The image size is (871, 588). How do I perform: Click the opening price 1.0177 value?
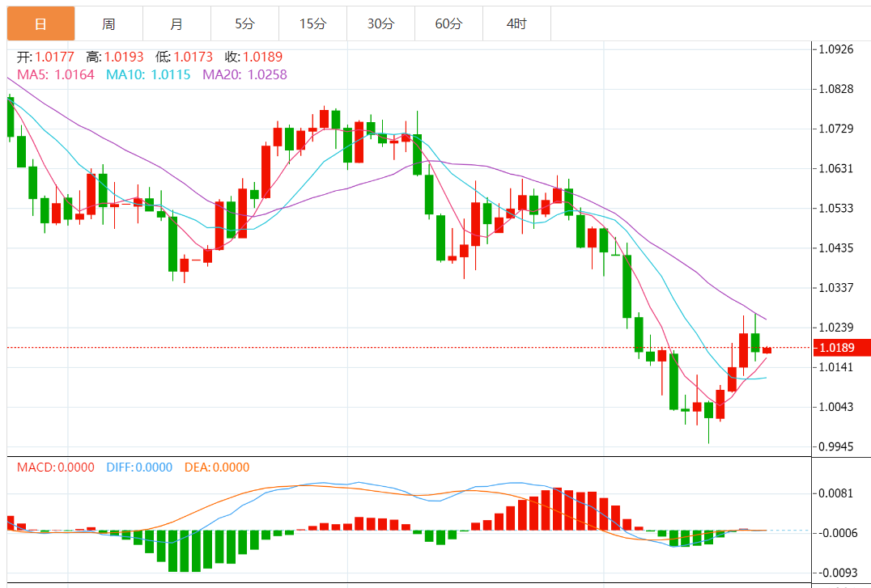[54, 57]
